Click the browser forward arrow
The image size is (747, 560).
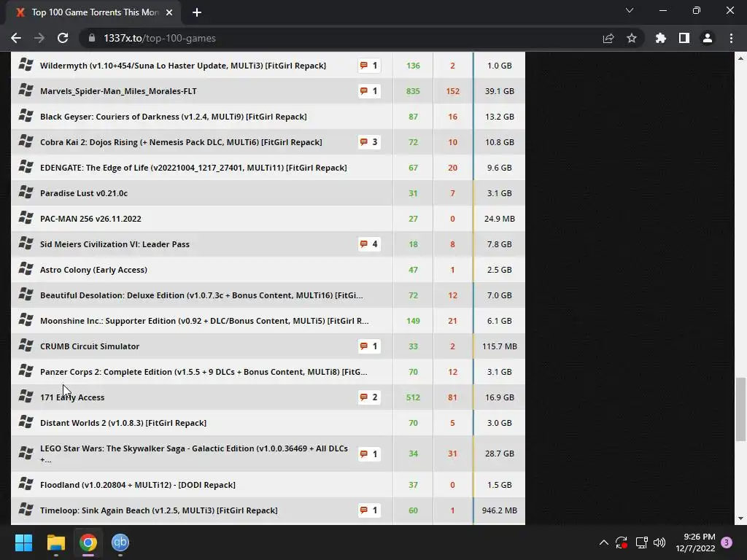39,38
